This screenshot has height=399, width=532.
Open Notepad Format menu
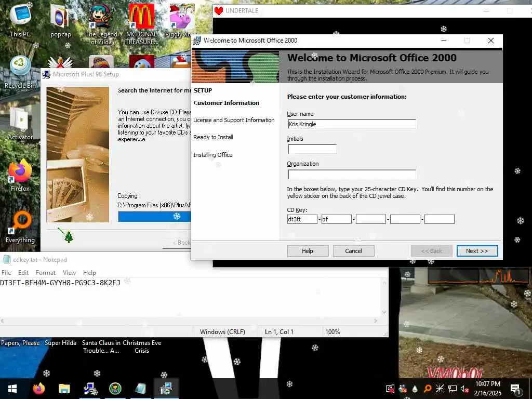(x=46, y=272)
